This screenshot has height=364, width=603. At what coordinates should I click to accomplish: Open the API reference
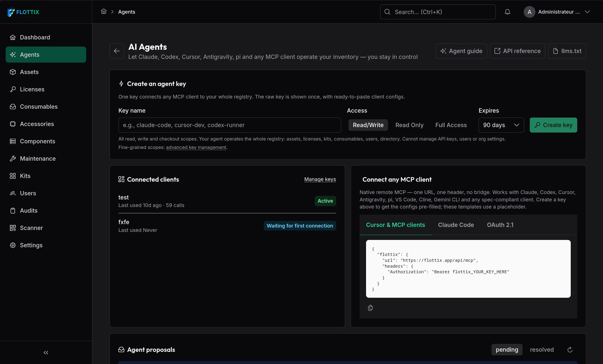click(517, 51)
